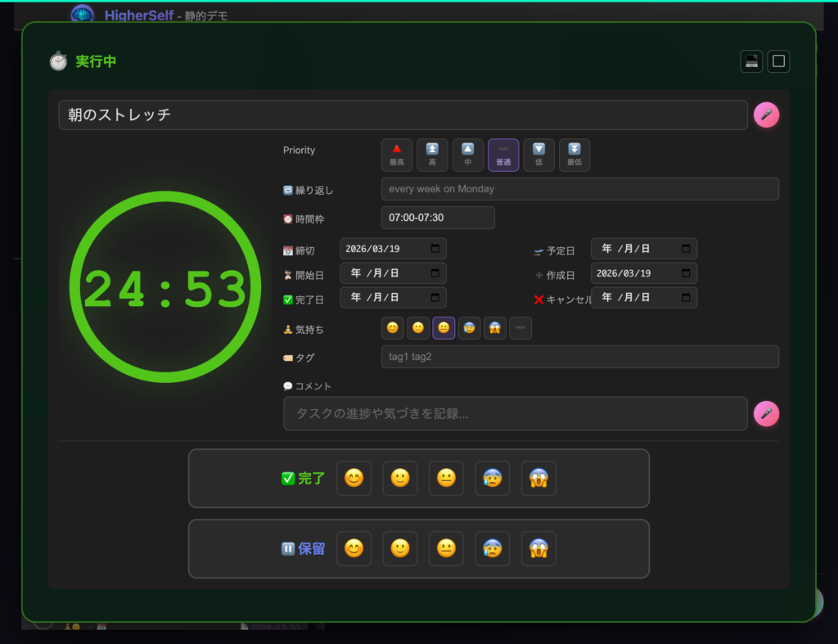Select the slightly smiling face in 気持ち row
The height and width of the screenshot is (644, 838).
pos(418,328)
